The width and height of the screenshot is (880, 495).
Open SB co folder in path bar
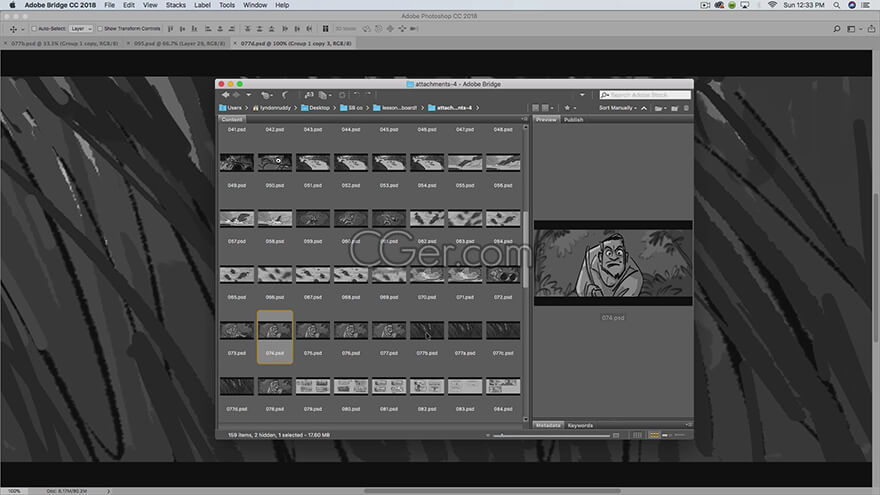pyautogui.click(x=351, y=108)
